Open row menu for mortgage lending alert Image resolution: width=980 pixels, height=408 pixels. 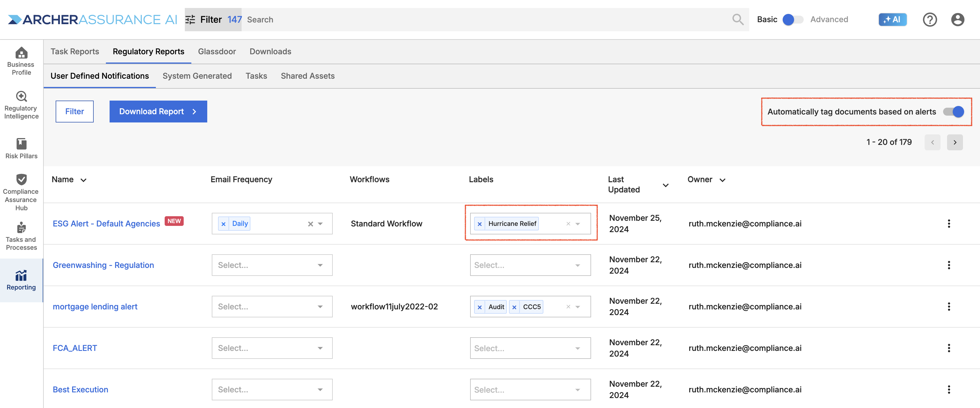[949, 307]
